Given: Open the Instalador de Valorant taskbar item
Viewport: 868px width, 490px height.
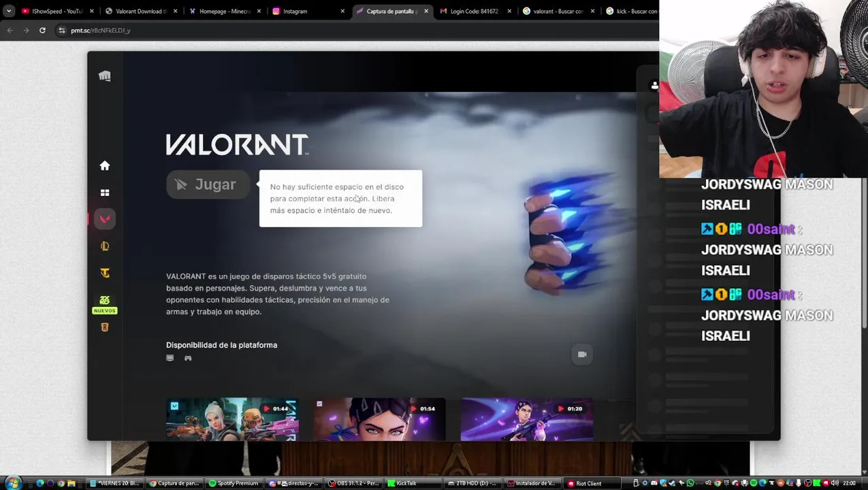Looking at the screenshot, I should (532, 483).
